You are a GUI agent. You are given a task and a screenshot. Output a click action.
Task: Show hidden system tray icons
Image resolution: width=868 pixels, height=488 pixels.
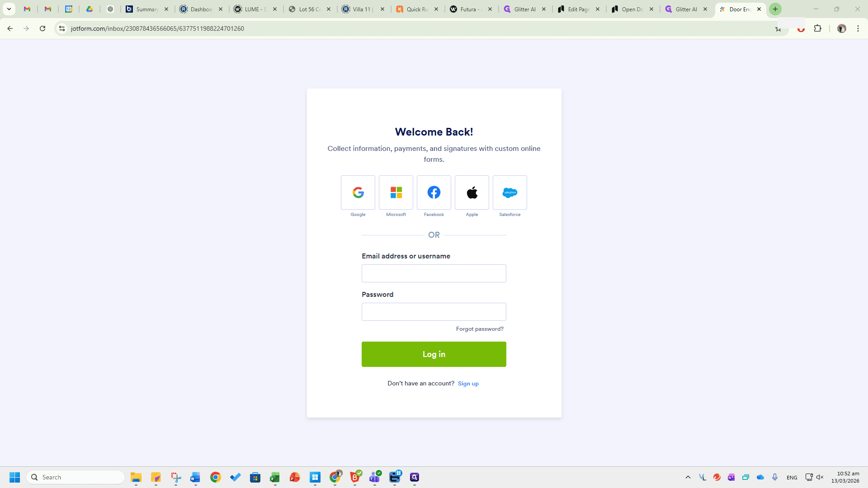click(x=688, y=477)
